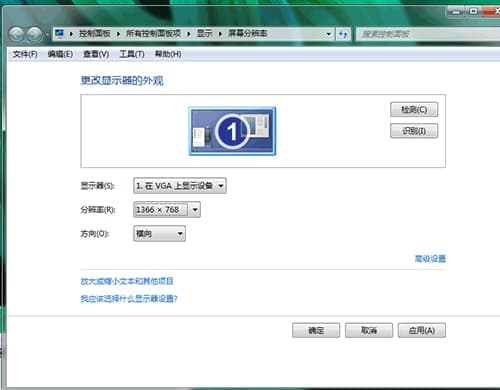Image resolution: width=500 pixels, height=390 pixels.
Task: Click the 应用(A) apply button
Action: [x=422, y=330]
